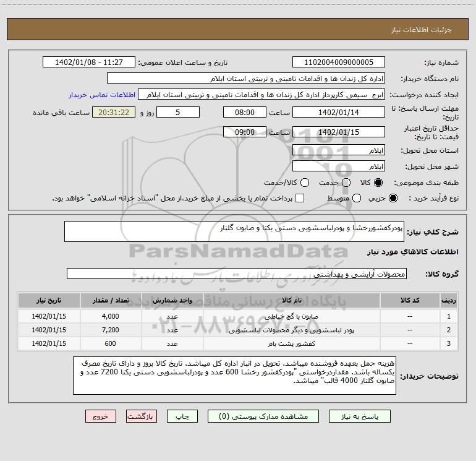
Task: Click the quantity cell 600
Action: tap(111, 343)
